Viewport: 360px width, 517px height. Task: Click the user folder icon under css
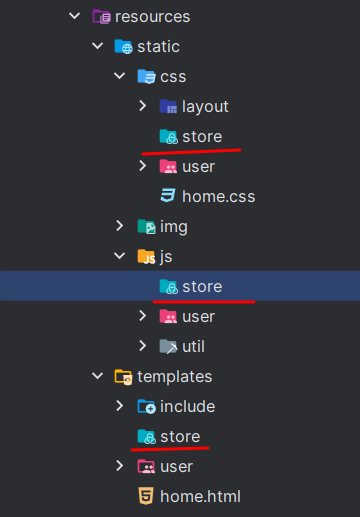coord(168,166)
